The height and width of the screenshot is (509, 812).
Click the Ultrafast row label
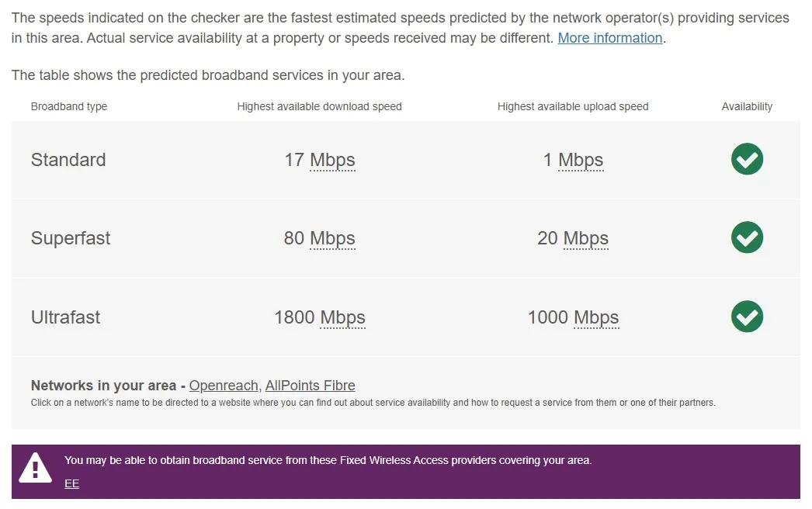click(x=65, y=317)
